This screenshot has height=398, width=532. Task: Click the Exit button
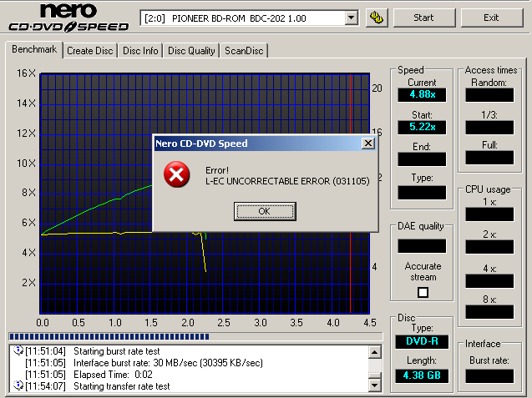(491, 18)
